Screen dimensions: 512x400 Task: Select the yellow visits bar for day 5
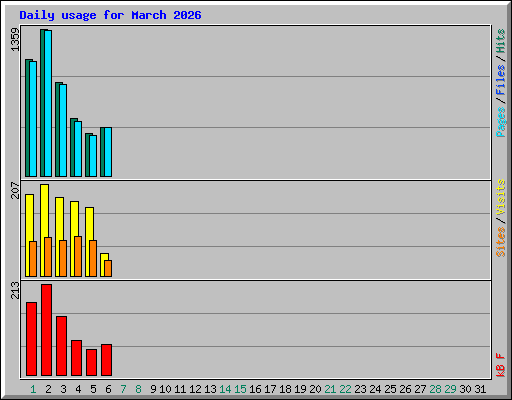(x=89, y=242)
